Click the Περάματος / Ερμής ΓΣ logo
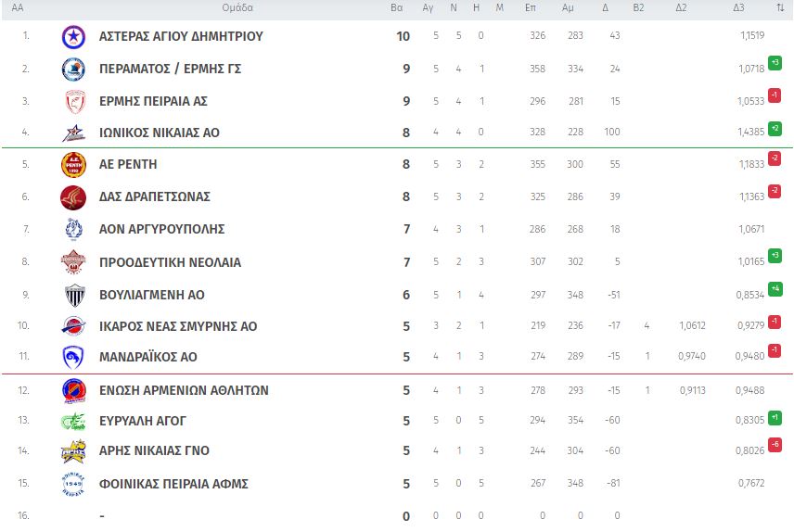Image resolution: width=794 pixels, height=532 pixels. (x=73, y=70)
